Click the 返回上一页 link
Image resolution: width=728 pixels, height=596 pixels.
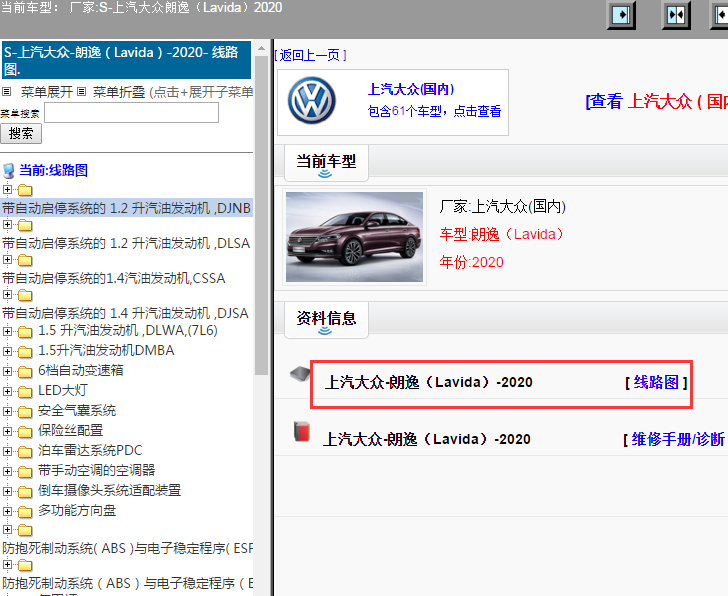click(x=310, y=55)
